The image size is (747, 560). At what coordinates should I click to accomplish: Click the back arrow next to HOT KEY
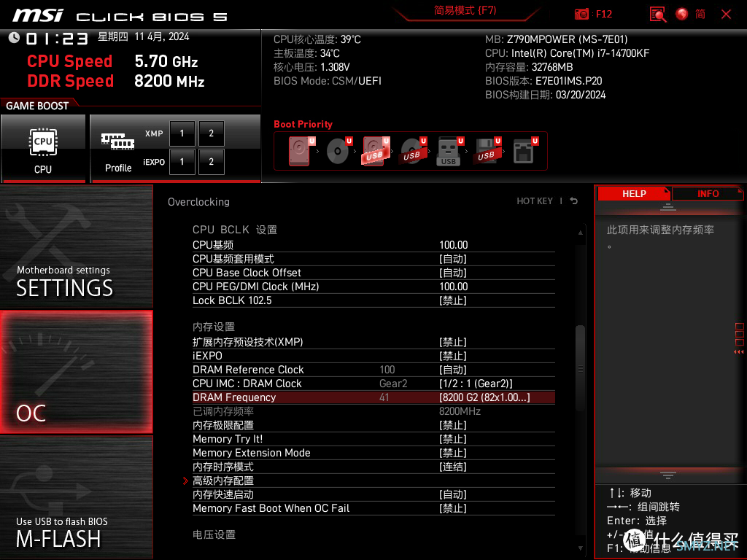[574, 201]
